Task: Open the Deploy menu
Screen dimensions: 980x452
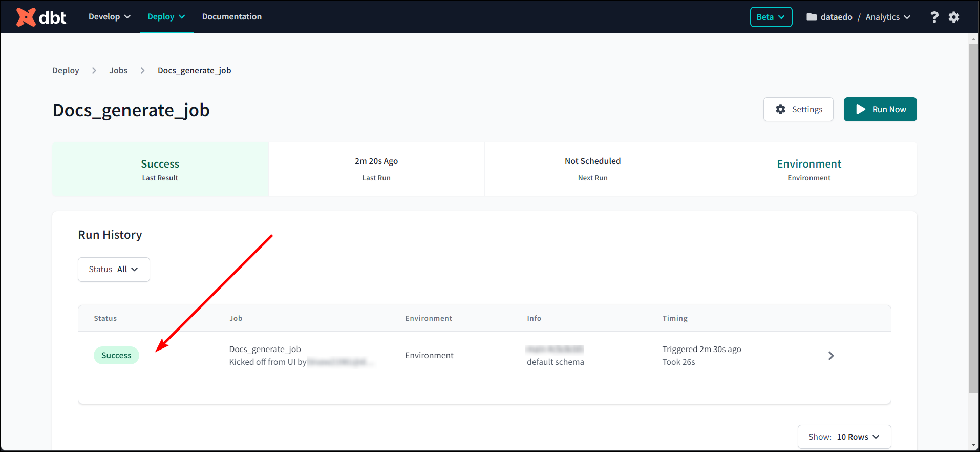Action: pos(166,17)
